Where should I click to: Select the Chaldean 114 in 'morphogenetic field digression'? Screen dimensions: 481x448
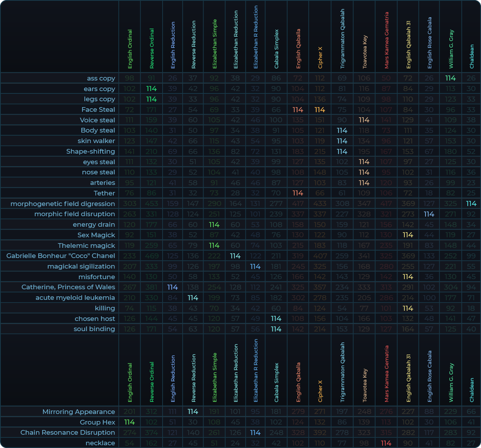[x=471, y=204]
